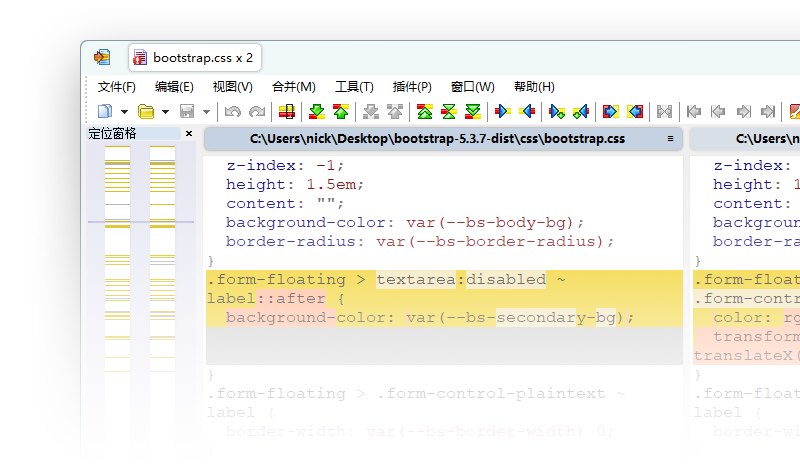Click the New document icon
This screenshot has width=800, height=465.
point(104,111)
